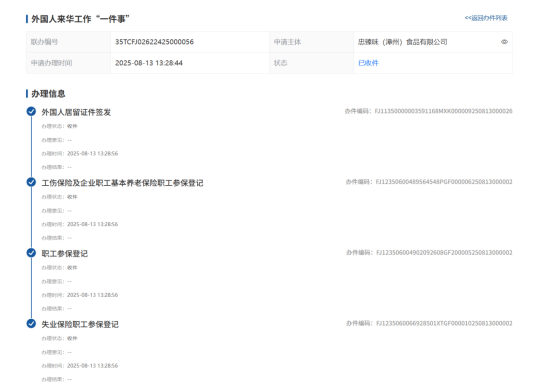Select the 申请办理时间 value 2025-08-13 13:28:44
The image size is (554, 389).
point(149,63)
